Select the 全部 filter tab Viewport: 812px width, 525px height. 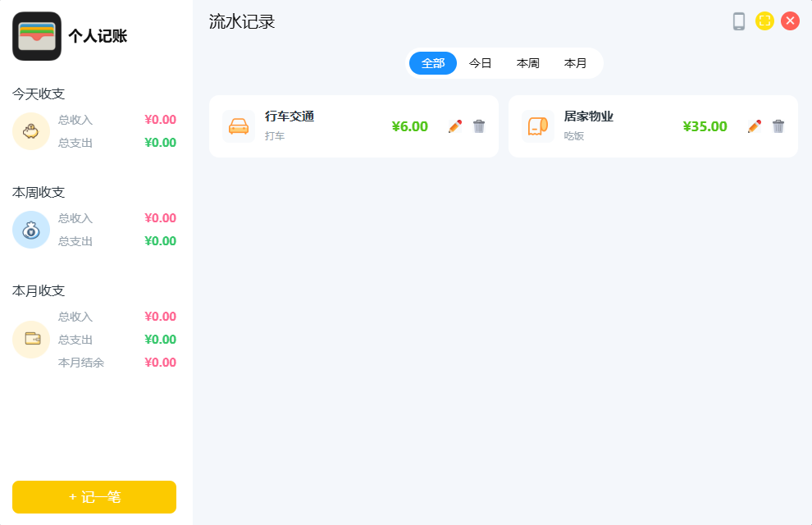(433, 63)
